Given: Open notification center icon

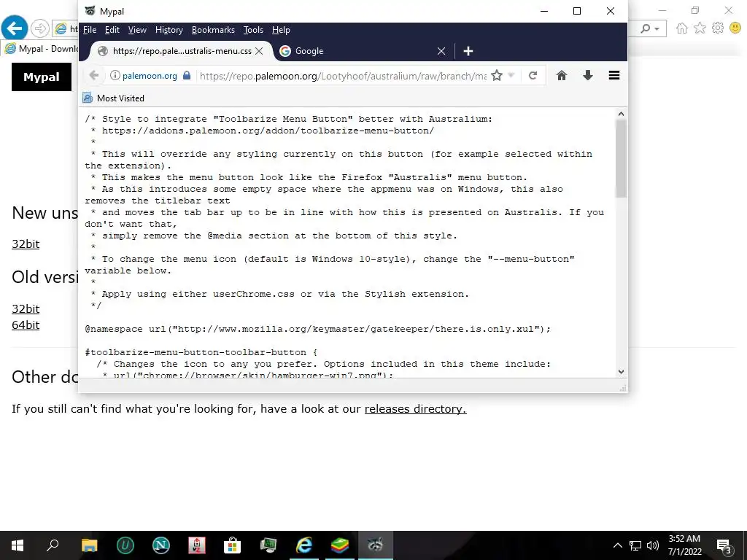Looking at the screenshot, I should (x=724, y=545).
